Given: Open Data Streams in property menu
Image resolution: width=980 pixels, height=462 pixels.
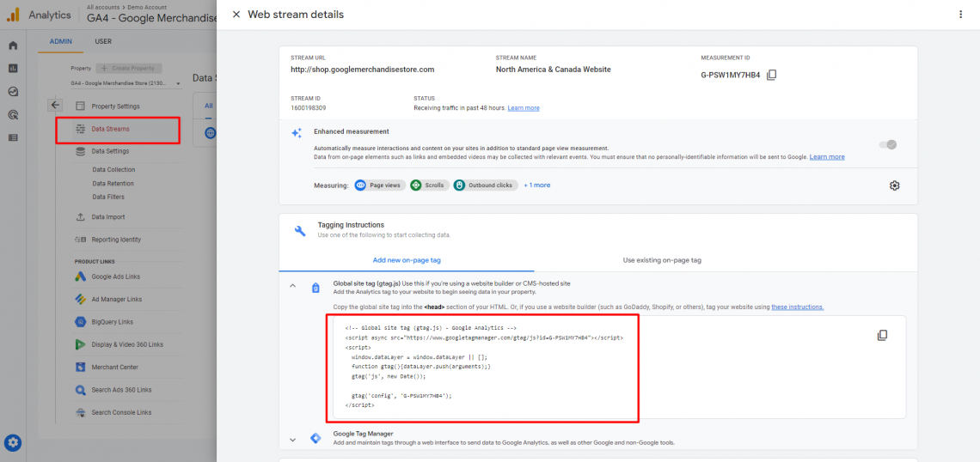Looking at the screenshot, I should tap(111, 130).
